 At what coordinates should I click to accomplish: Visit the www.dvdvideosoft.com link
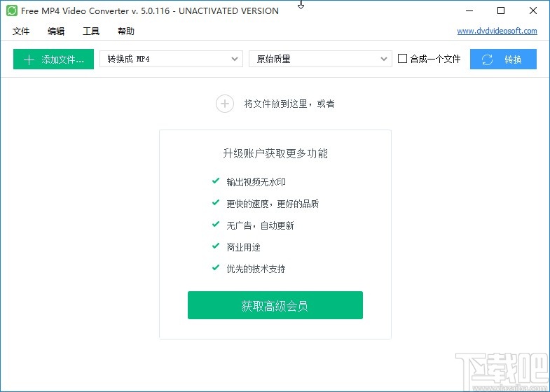pyautogui.click(x=497, y=31)
